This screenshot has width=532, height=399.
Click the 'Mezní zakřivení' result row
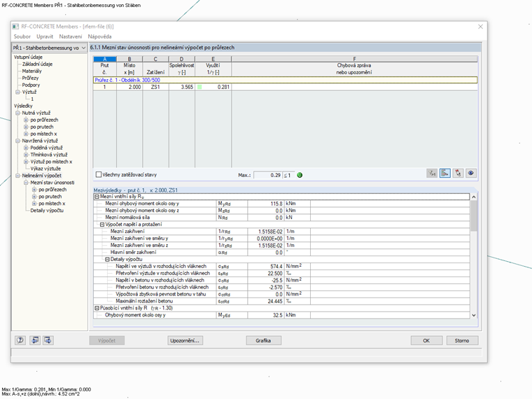[281, 232]
